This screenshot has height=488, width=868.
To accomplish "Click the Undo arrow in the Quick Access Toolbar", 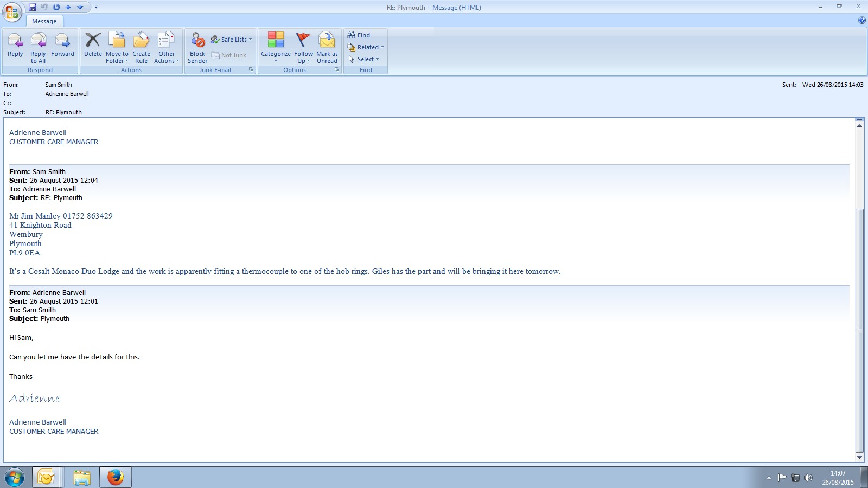I will [44, 7].
